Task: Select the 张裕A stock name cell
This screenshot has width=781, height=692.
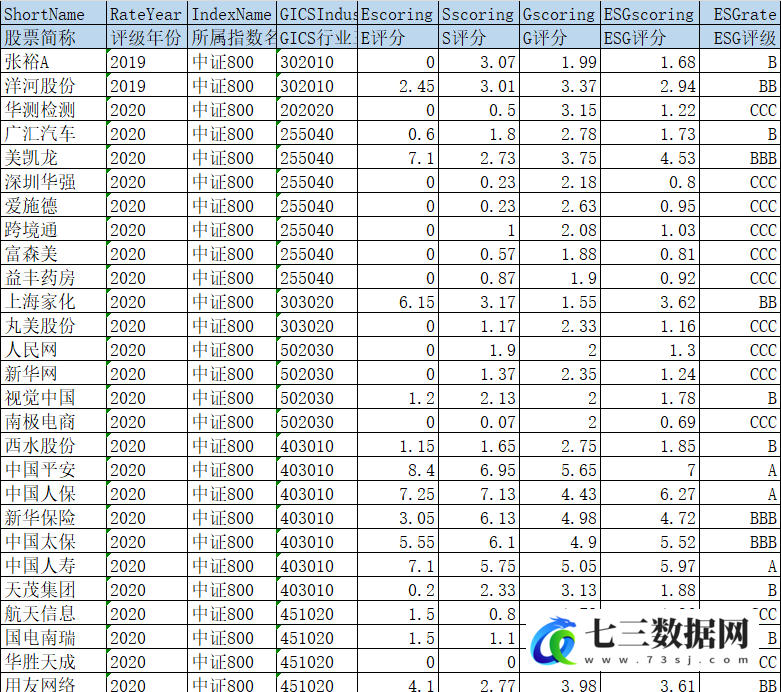Action: (53, 61)
